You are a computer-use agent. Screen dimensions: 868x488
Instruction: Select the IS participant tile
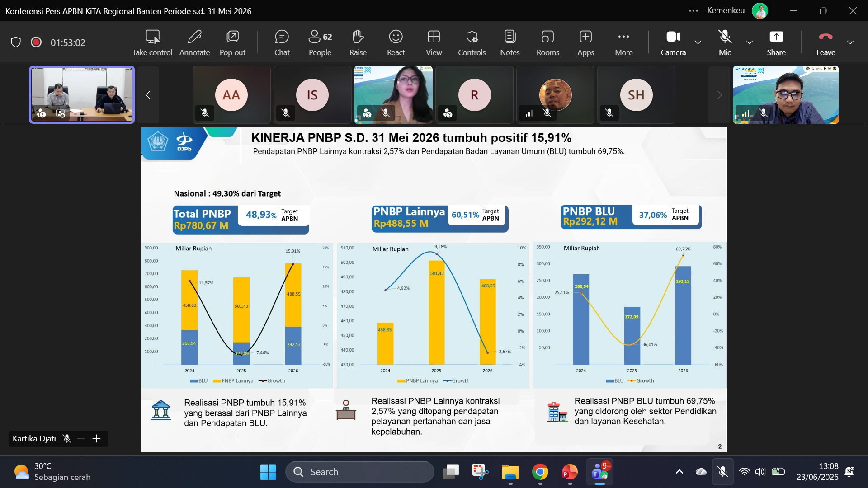click(312, 94)
